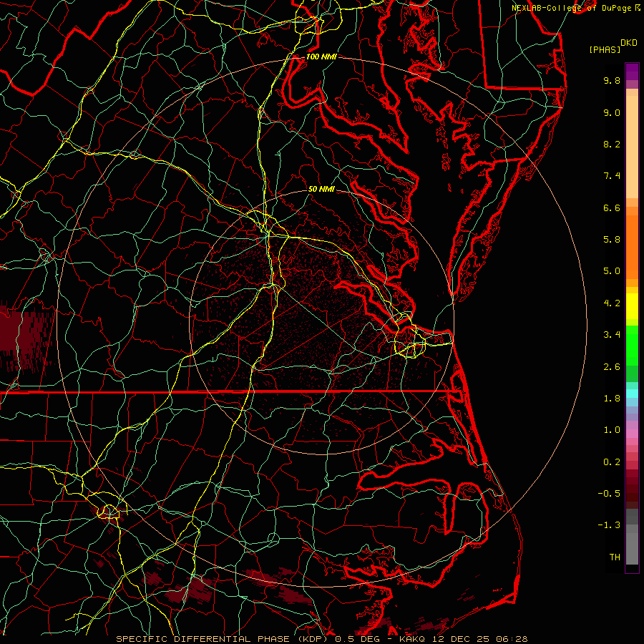644x644 pixels.
Task: Click the 5.8 scale value
Action: (x=612, y=240)
